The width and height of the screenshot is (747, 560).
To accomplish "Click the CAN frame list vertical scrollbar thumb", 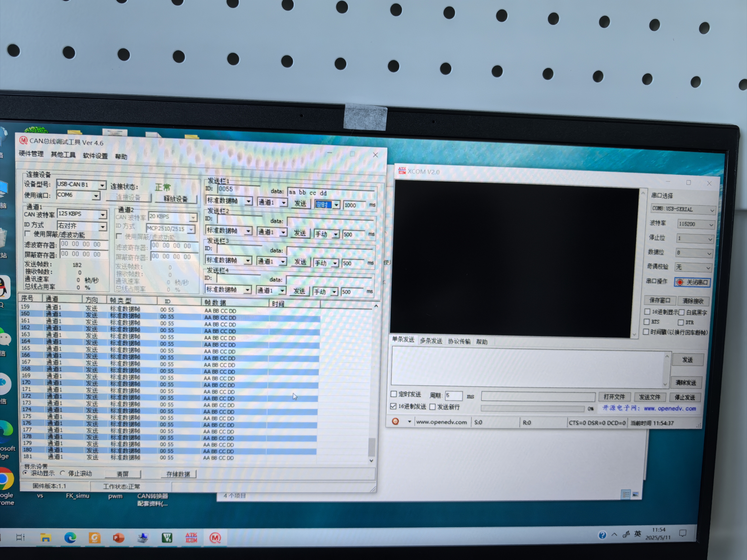I will [371, 447].
